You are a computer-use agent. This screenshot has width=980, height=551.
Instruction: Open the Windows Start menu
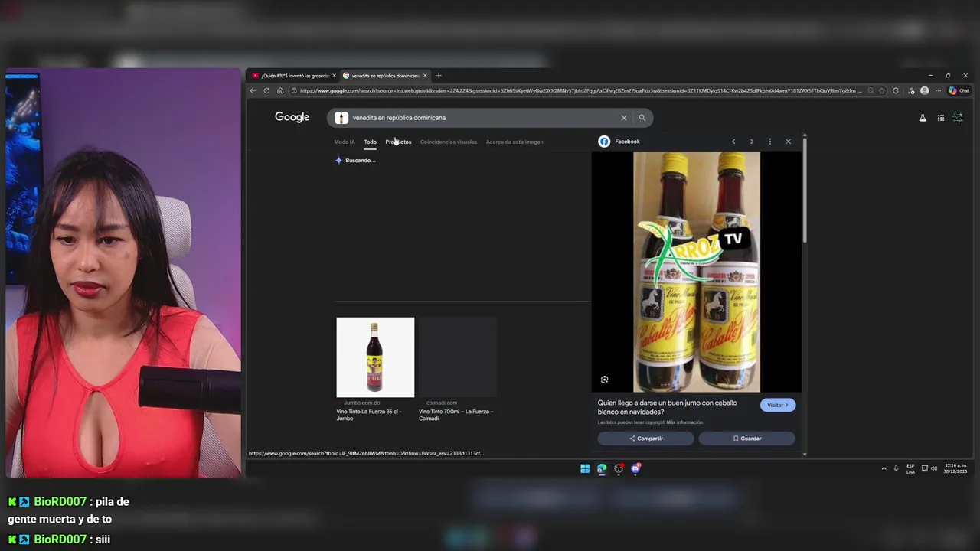[x=585, y=469]
